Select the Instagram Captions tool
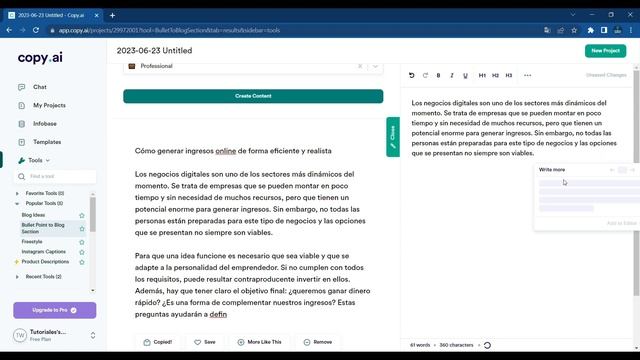Screen dimensions: 640x360 coord(43,252)
